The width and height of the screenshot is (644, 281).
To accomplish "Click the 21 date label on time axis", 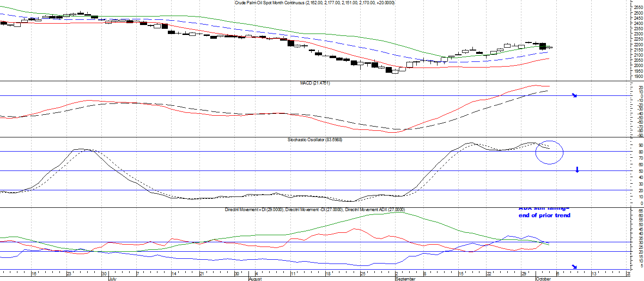I will [x=202, y=273].
